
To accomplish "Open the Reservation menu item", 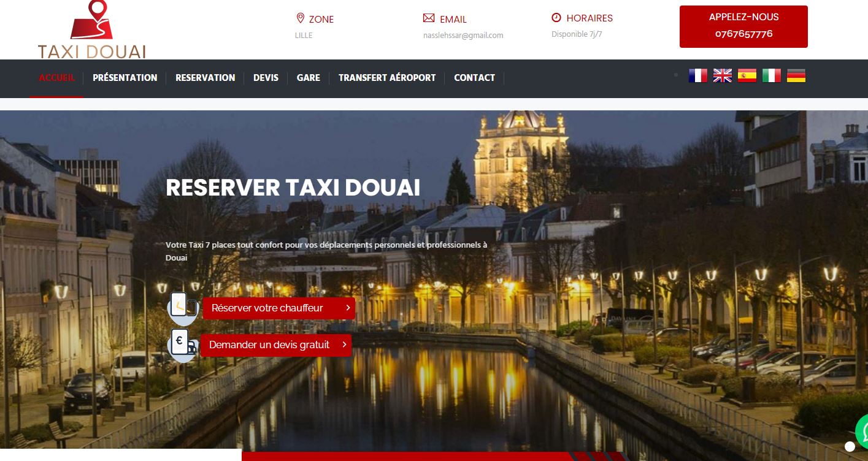I will click(x=205, y=78).
